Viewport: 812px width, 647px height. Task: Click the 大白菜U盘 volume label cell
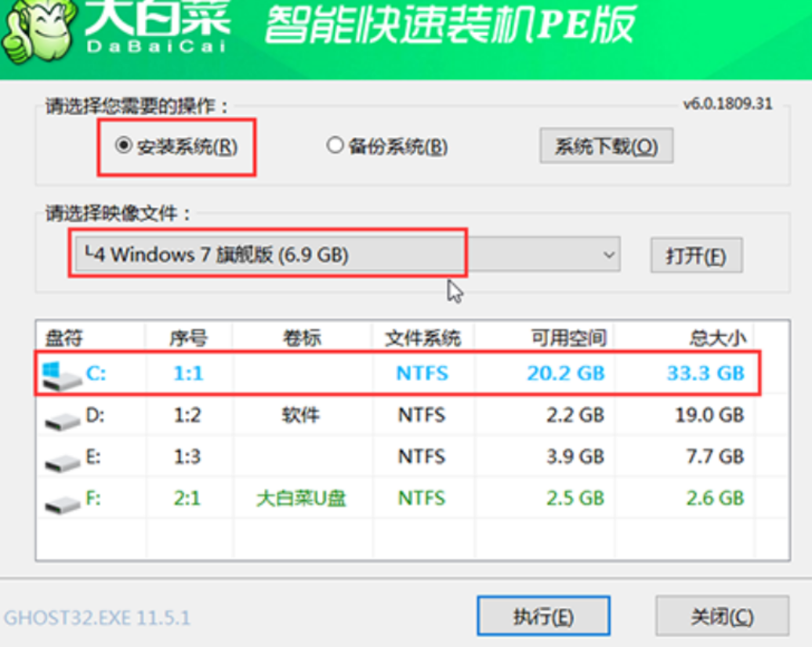coord(302,498)
